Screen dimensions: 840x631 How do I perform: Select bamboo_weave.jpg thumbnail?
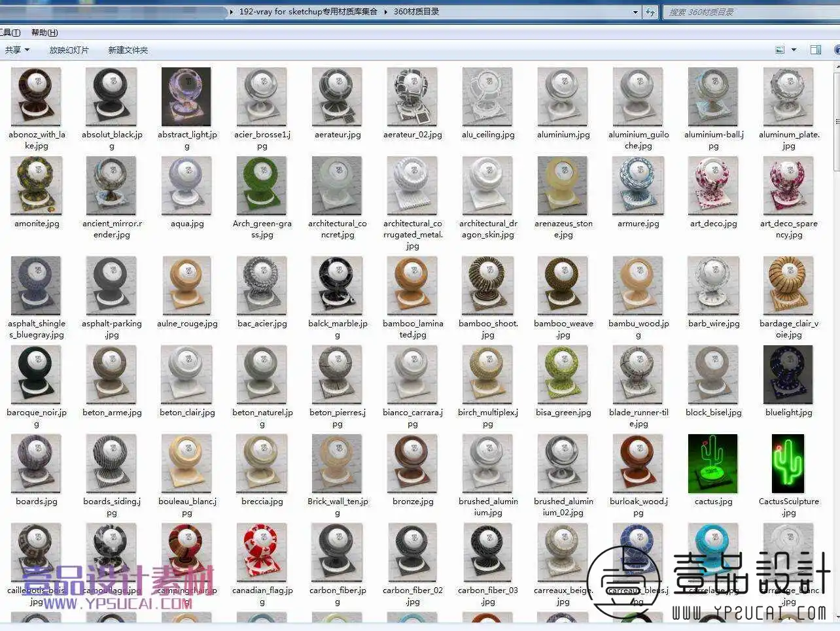(563, 286)
